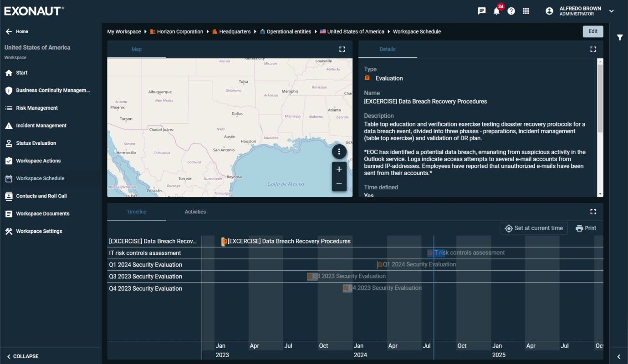Click Evaluation type icon in Details

(367, 78)
